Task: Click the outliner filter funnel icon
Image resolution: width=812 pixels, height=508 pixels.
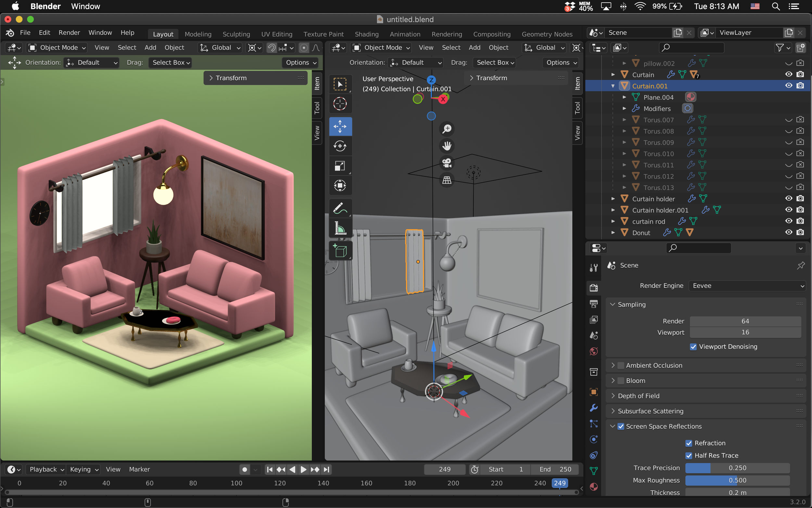Action: point(780,48)
